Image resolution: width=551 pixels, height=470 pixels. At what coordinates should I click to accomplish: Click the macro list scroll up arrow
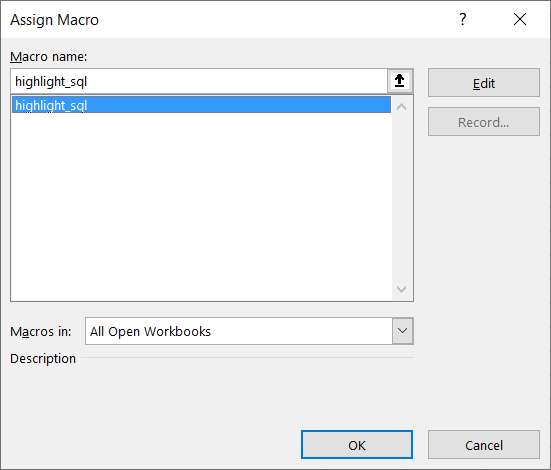coord(401,106)
